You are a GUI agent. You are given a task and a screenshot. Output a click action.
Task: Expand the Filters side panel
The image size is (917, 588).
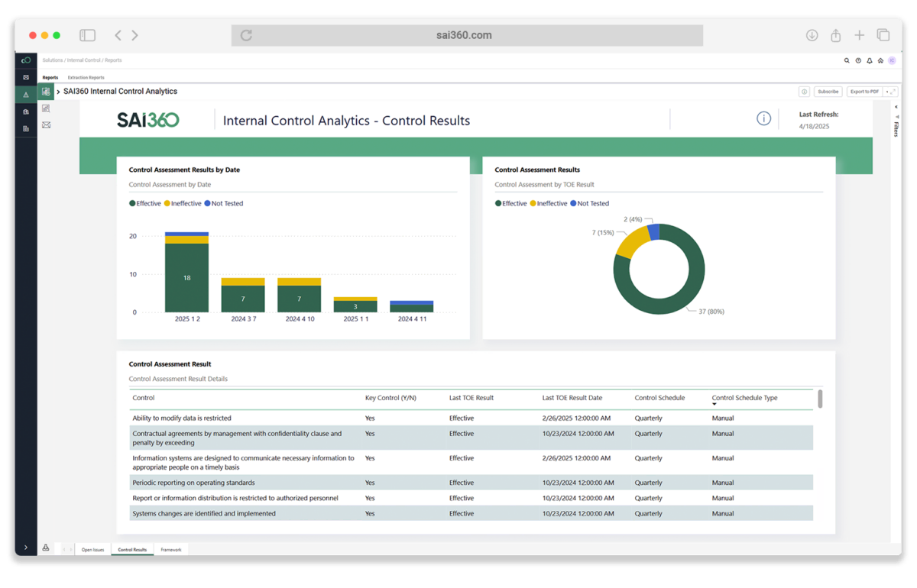[x=896, y=127]
